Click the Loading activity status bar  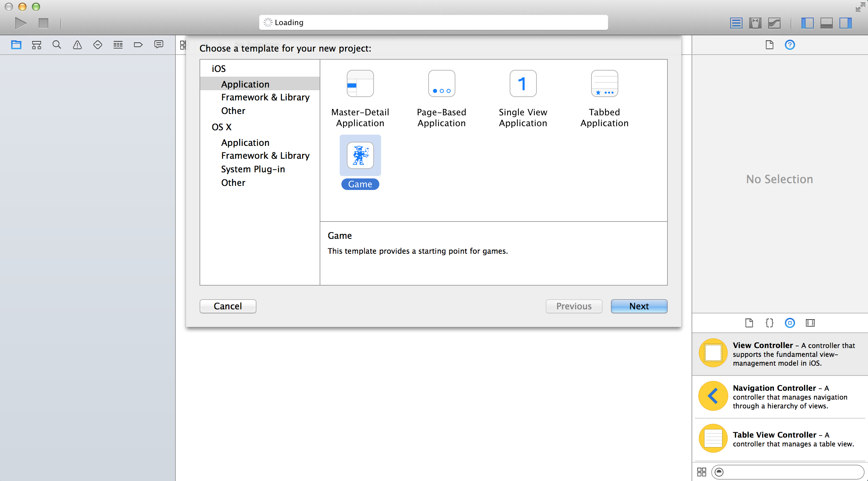tap(433, 22)
